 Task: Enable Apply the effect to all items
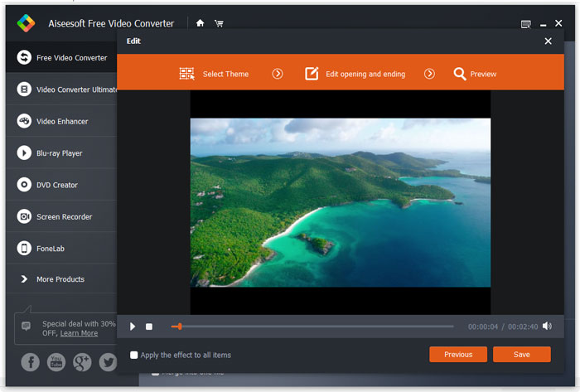coord(134,355)
